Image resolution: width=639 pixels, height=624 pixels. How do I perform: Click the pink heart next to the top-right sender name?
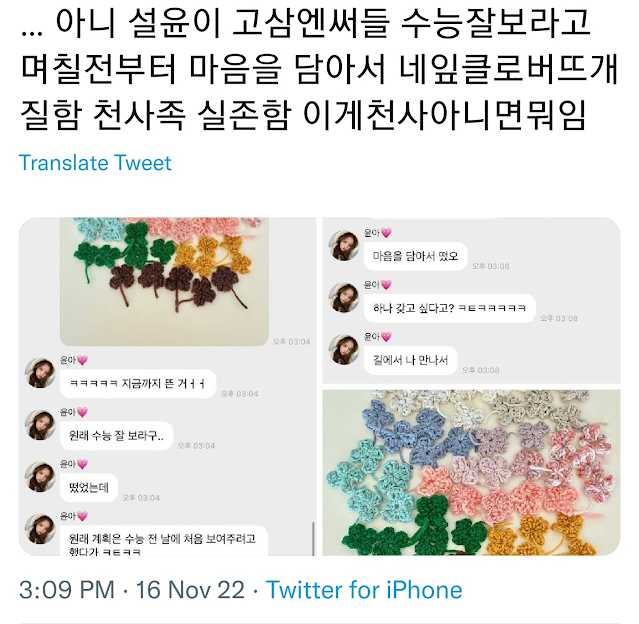coord(386,233)
